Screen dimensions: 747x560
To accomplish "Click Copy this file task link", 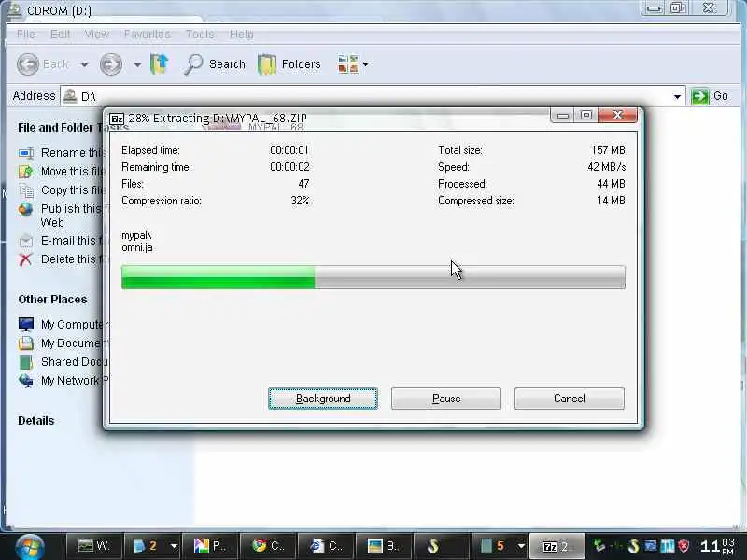I will coord(73,190).
